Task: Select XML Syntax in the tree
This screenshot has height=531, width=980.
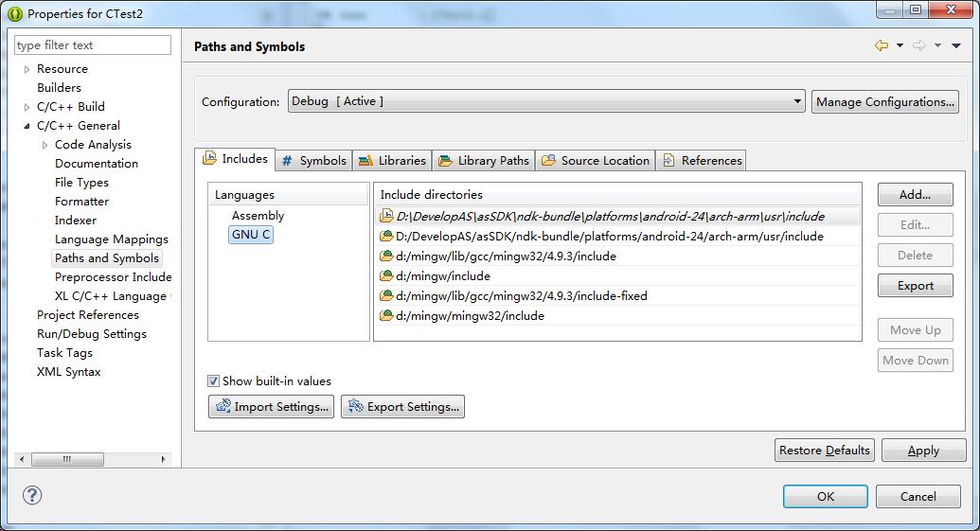Action: 68,372
